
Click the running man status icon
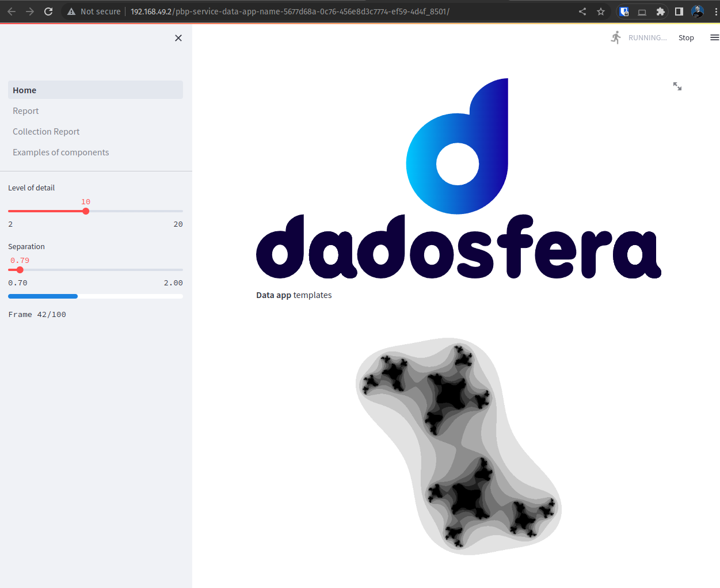616,37
